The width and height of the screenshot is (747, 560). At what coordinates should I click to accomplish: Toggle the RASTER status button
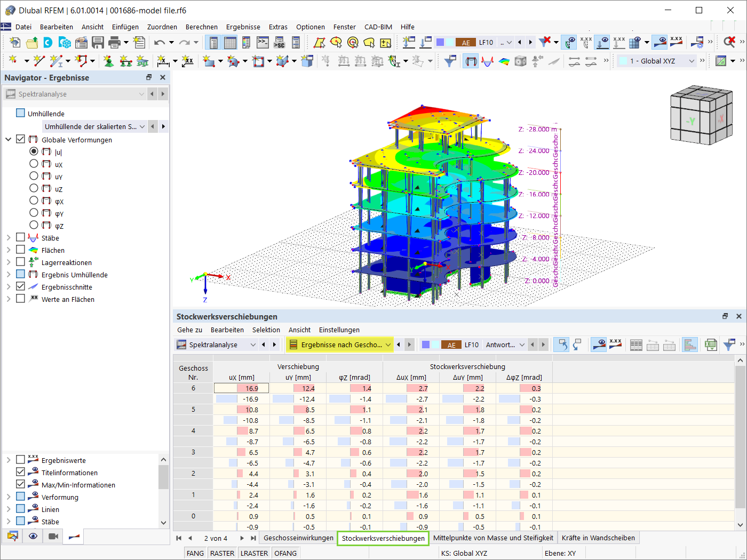tap(222, 553)
